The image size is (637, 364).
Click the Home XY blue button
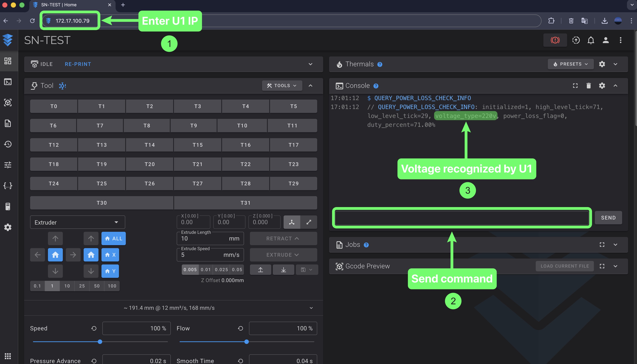coord(55,255)
